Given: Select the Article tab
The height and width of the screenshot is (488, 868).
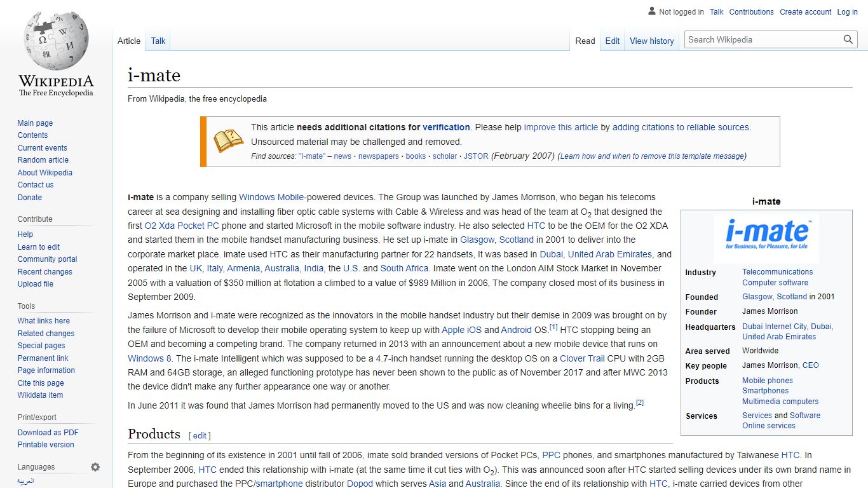Looking at the screenshot, I should pos(129,41).
